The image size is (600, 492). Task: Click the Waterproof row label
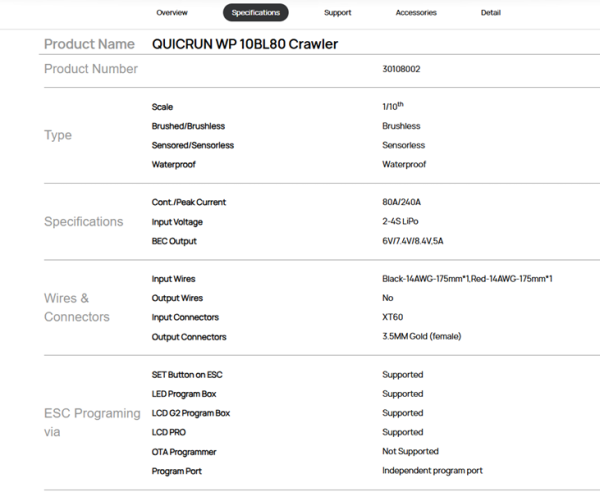pos(173,165)
